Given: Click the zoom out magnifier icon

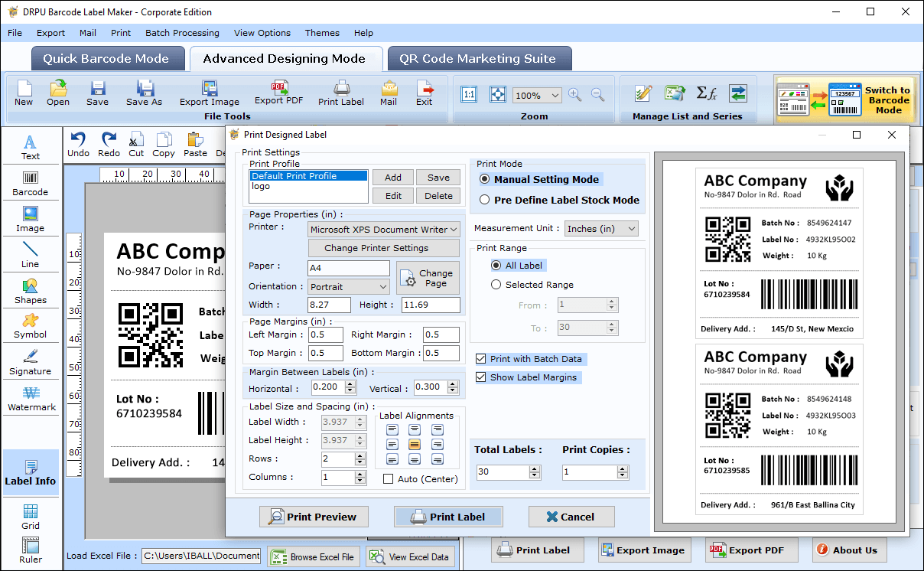Looking at the screenshot, I should [x=597, y=95].
